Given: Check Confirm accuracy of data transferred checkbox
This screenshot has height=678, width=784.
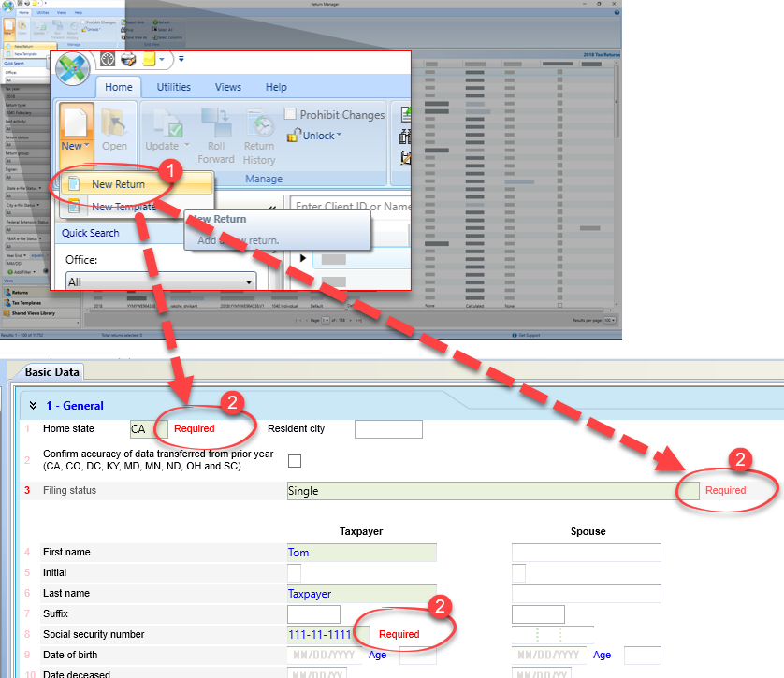Looking at the screenshot, I should 295,461.
